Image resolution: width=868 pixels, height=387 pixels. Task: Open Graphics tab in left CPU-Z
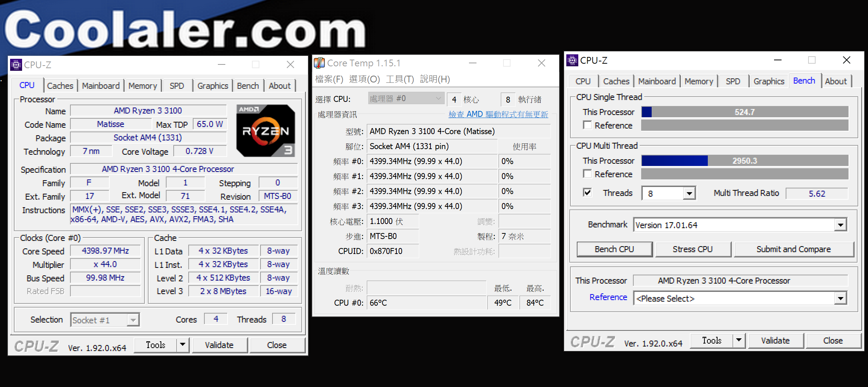click(x=213, y=86)
